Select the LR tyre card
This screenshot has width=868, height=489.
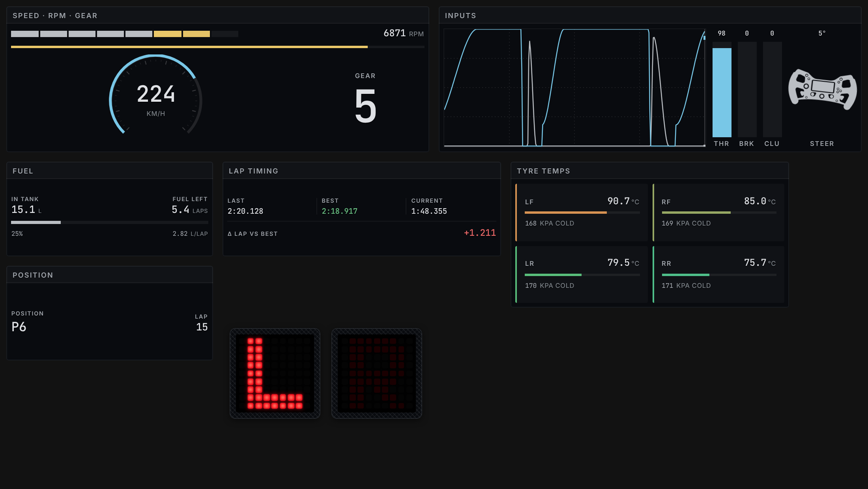[x=582, y=274]
